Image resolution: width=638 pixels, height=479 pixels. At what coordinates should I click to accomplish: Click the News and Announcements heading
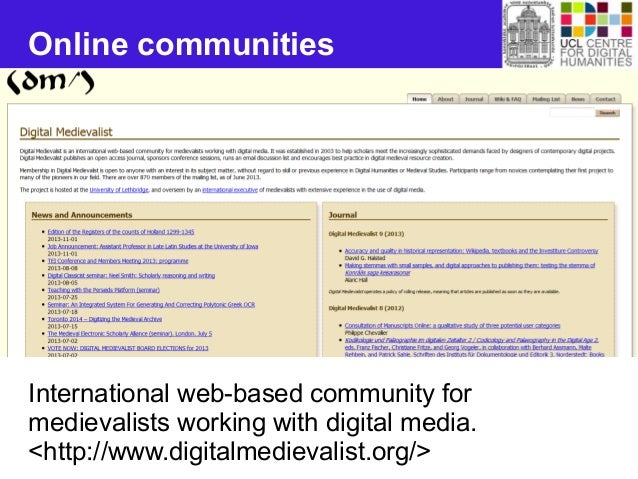tap(82, 215)
